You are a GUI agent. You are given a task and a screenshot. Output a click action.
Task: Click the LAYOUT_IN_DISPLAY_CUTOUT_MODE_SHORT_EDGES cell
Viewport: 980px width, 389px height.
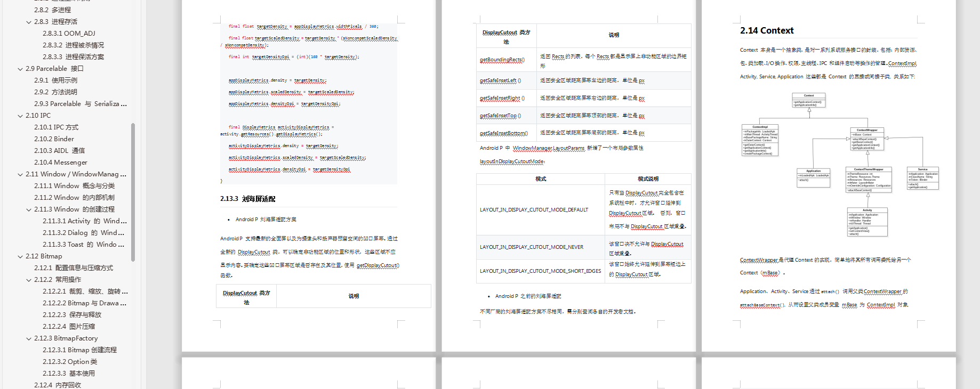tap(541, 271)
